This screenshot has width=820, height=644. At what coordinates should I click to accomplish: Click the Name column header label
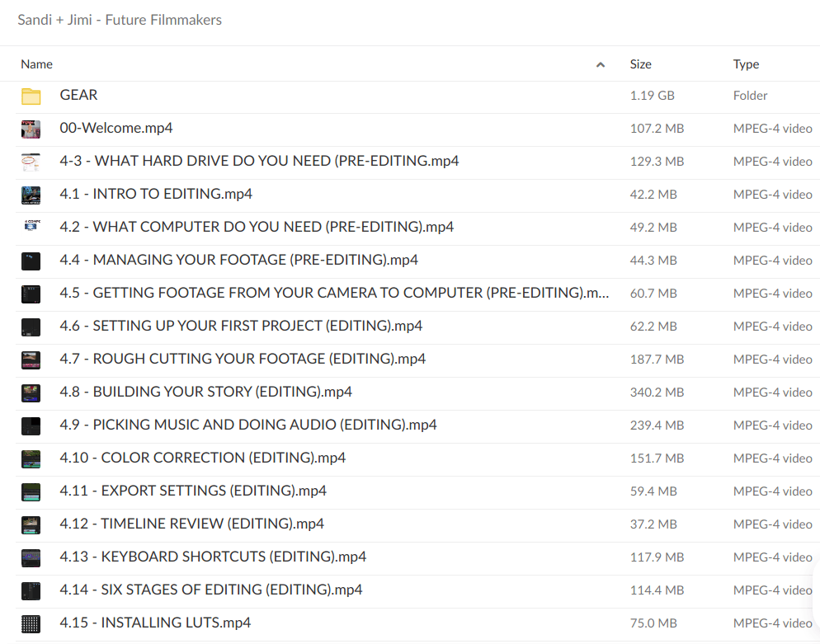pyautogui.click(x=36, y=64)
